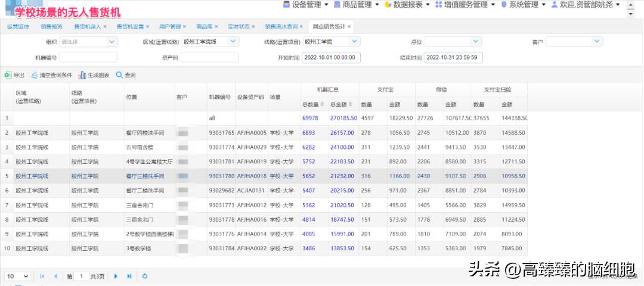Click asset code ACJIA0131
The width and height of the screenshot is (644, 286).
point(252,191)
